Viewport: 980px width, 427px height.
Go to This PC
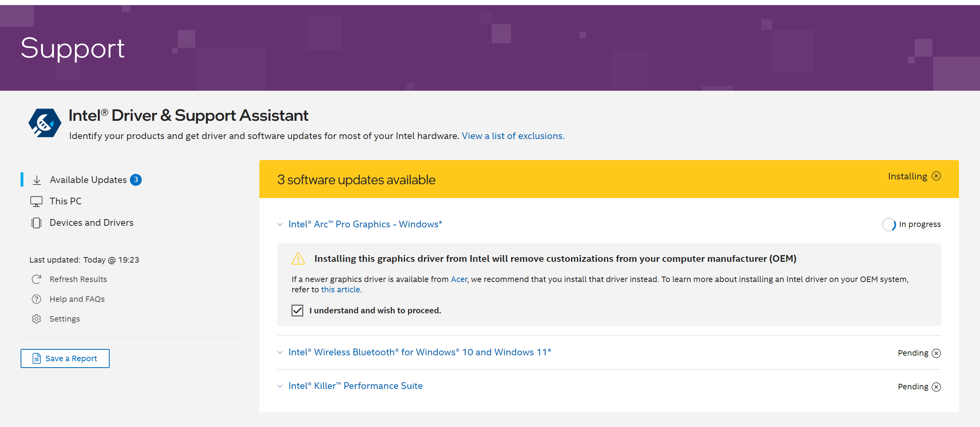click(66, 201)
